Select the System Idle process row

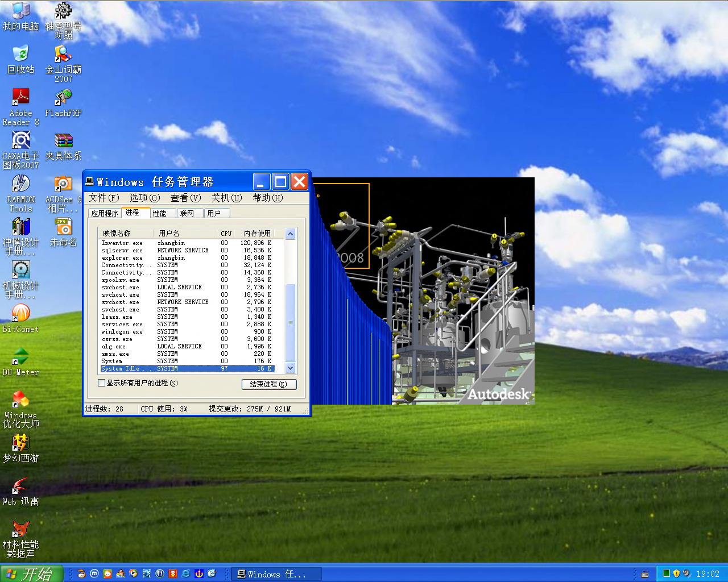187,368
